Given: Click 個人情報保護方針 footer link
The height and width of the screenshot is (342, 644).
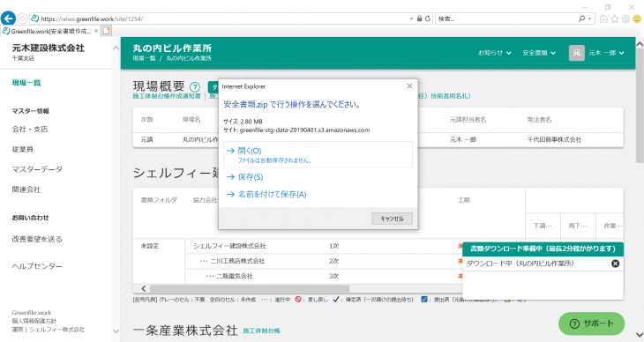Looking at the screenshot, I should tap(34, 321).
